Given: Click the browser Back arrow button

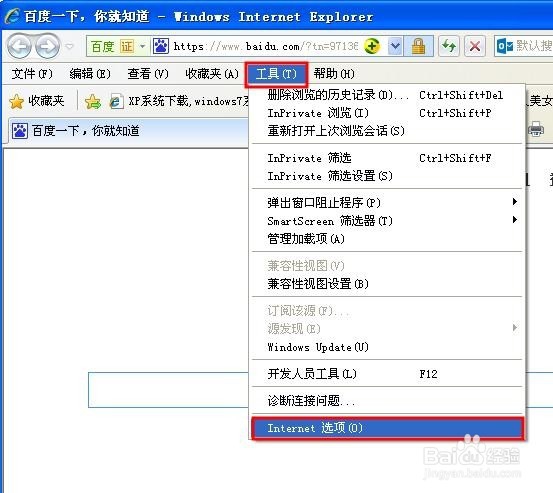Looking at the screenshot, I should (x=20, y=46).
